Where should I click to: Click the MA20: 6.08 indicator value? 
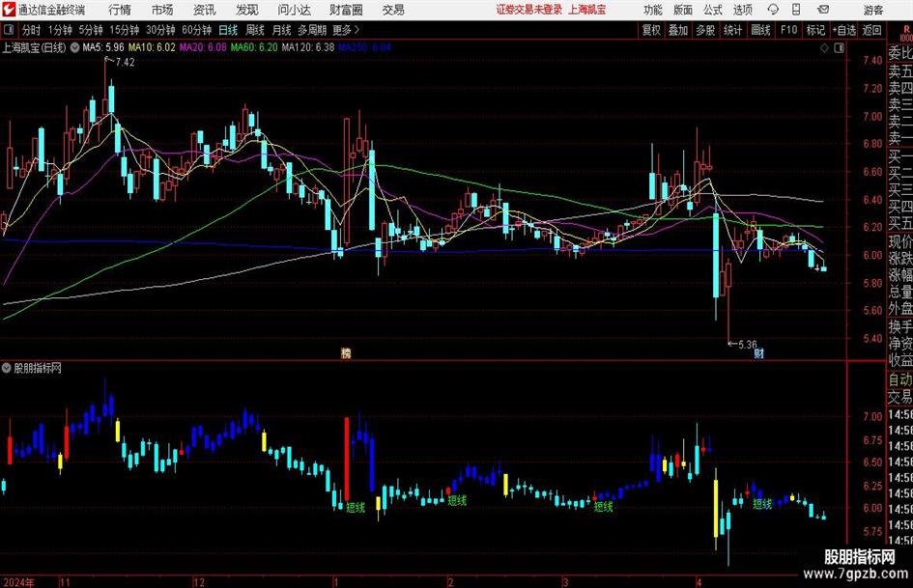pyautogui.click(x=203, y=47)
